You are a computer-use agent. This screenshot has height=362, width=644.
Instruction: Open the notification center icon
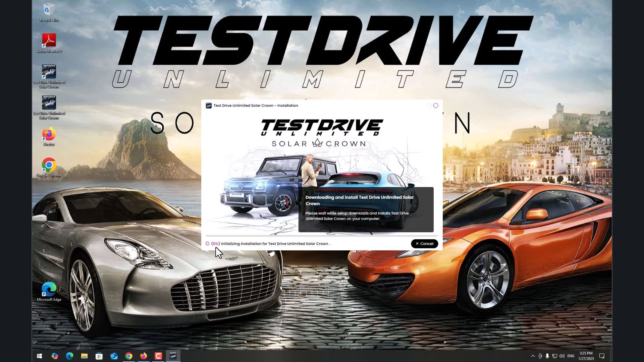point(602,356)
